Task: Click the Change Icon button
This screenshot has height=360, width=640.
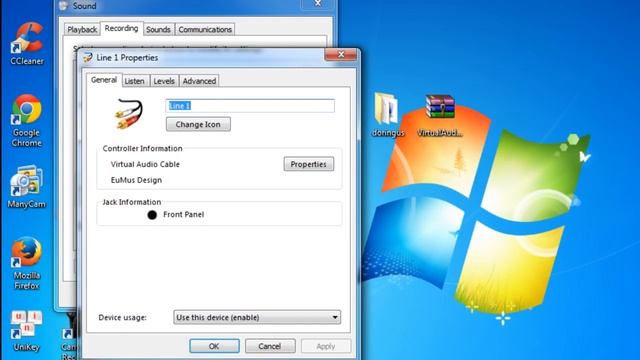Action: 198,124
